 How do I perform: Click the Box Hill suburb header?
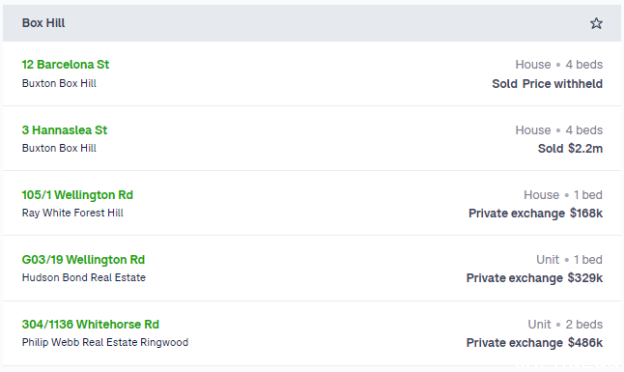click(43, 23)
